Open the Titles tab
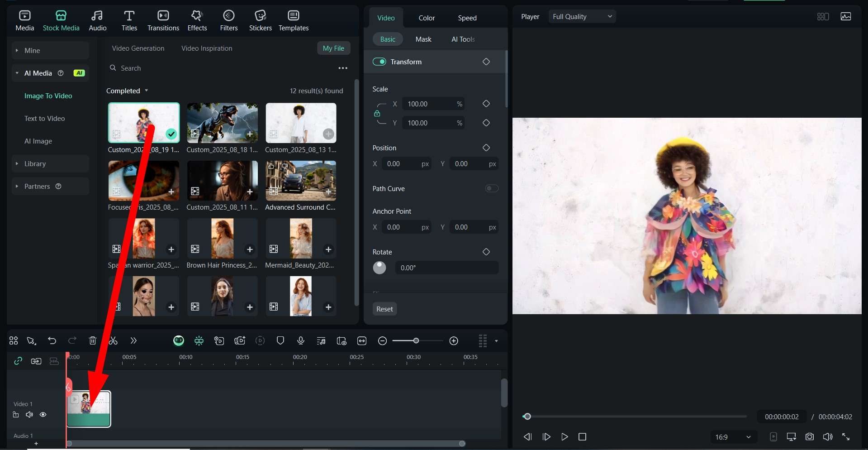The width and height of the screenshot is (868, 450). pos(129,21)
